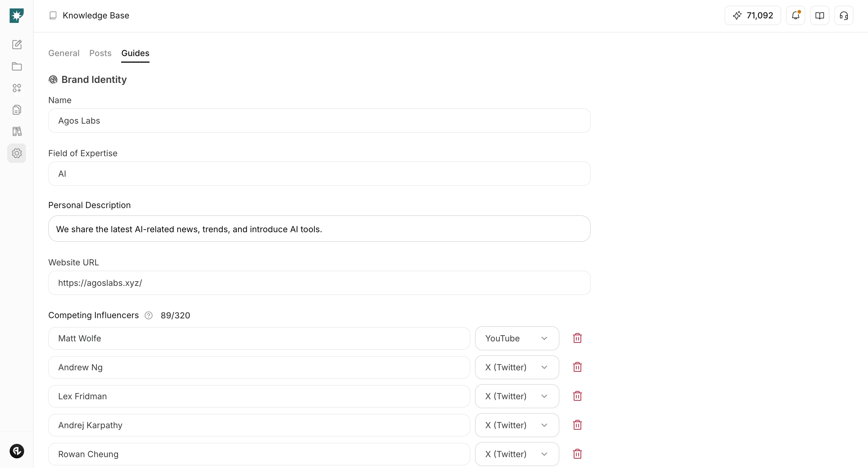Switch to the General tab
This screenshot has width=868, height=468.
pos(64,53)
